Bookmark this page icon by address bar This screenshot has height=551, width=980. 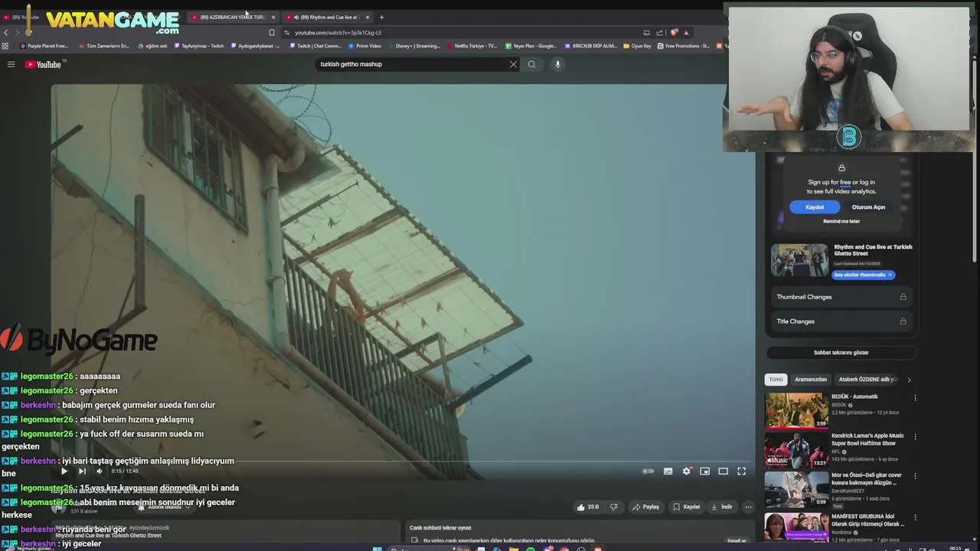click(x=271, y=33)
